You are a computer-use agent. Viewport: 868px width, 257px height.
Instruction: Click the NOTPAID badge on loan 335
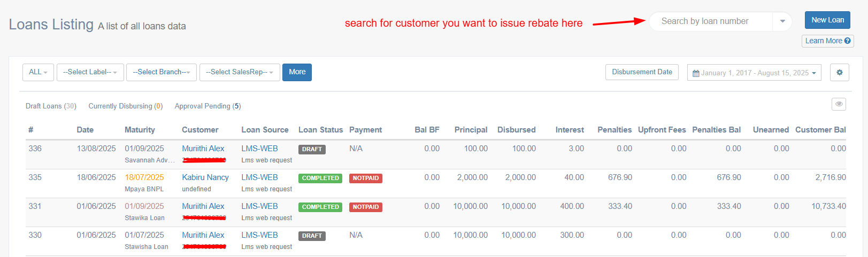[365, 178]
